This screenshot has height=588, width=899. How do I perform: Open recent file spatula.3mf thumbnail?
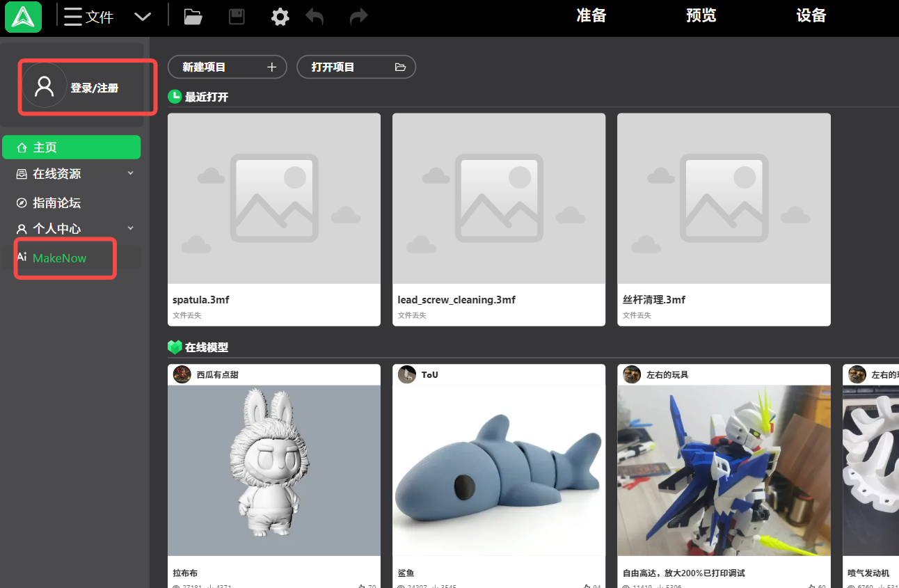coord(273,198)
